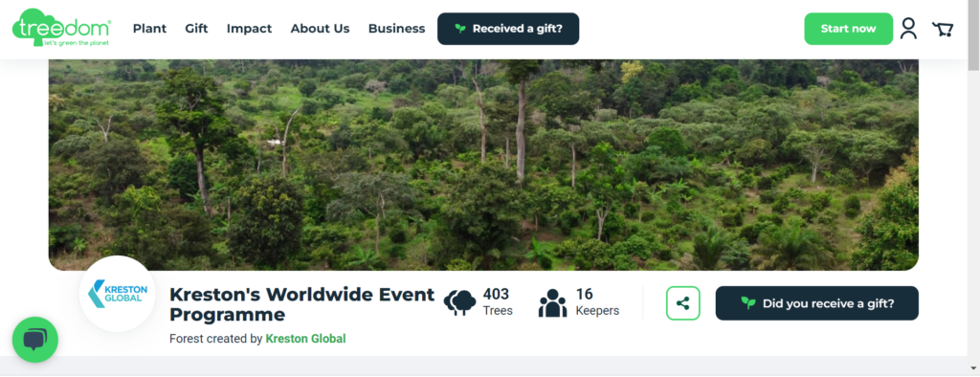Click the keepers people icon

552,302
